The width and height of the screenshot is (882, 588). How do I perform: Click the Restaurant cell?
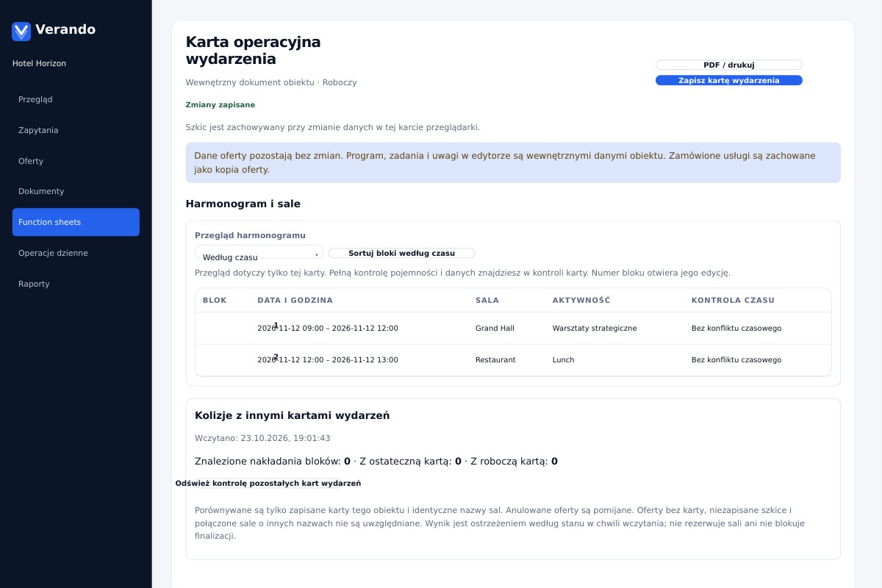click(x=495, y=360)
